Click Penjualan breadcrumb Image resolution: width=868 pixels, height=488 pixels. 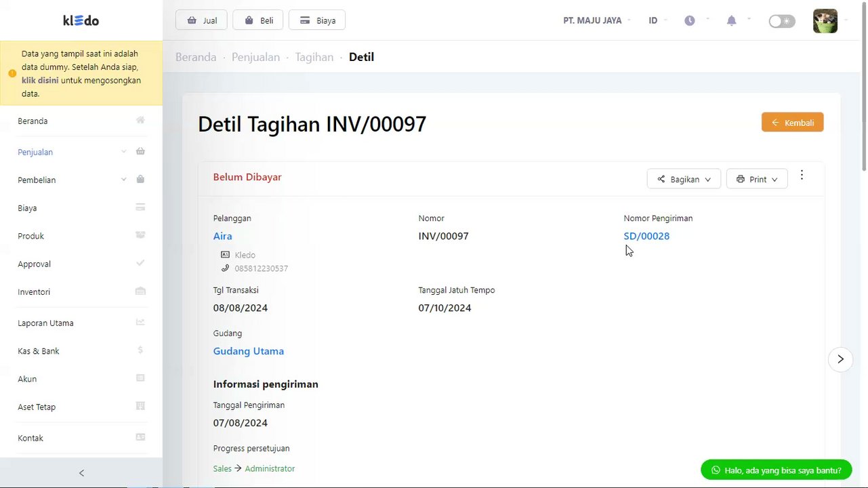coord(255,57)
